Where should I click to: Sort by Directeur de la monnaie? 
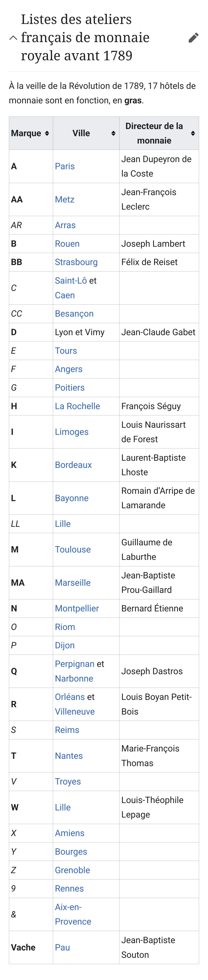[x=193, y=133]
